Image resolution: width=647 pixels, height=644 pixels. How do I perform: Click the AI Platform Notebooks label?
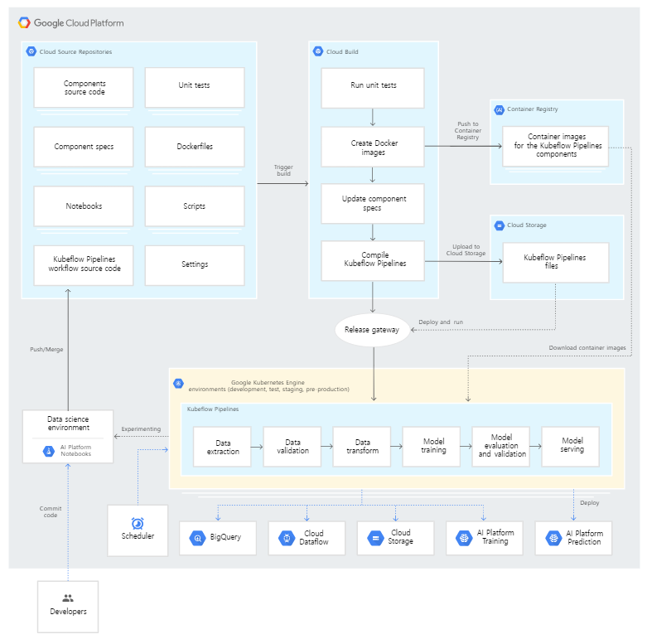point(76,450)
